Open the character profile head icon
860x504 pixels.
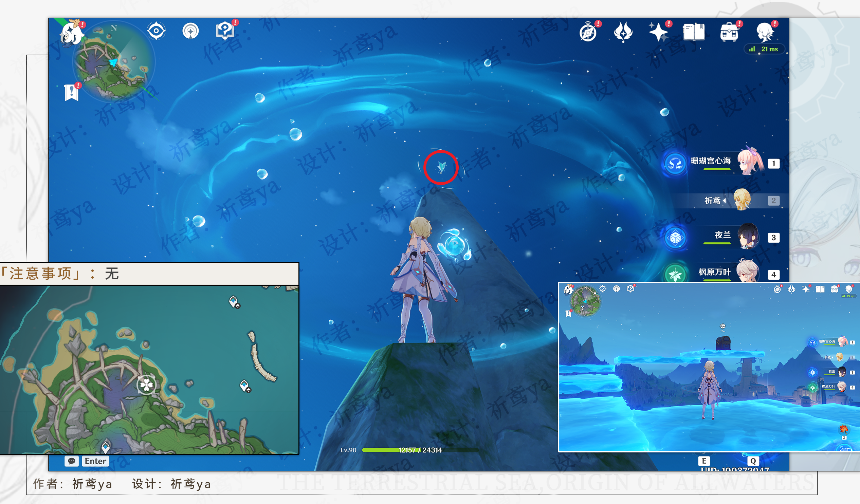pos(765,33)
